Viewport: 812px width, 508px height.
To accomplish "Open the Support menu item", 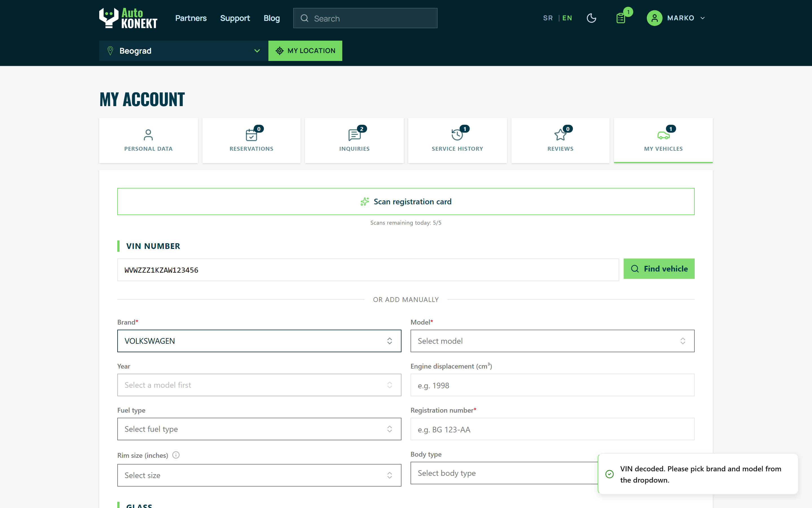I will tap(235, 18).
